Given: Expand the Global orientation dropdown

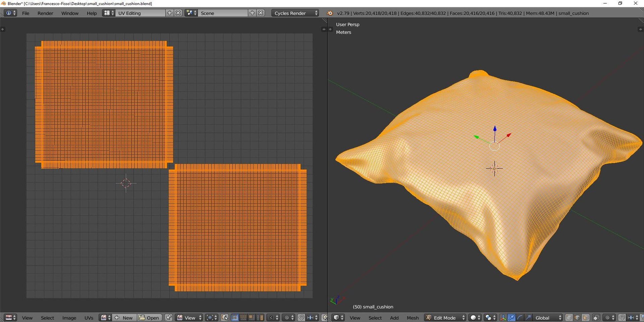Looking at the screenshot, I should (548, 318).
